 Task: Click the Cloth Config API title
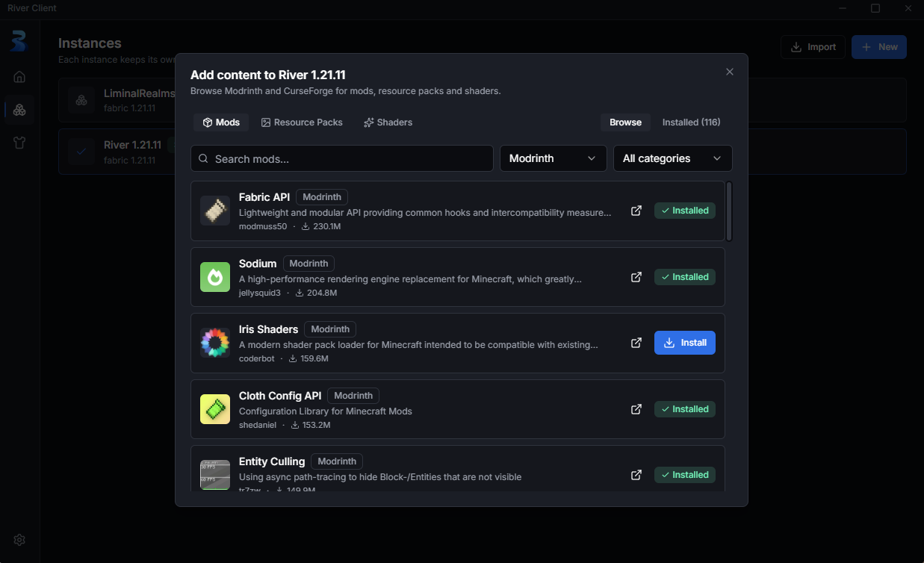(280, 396)
